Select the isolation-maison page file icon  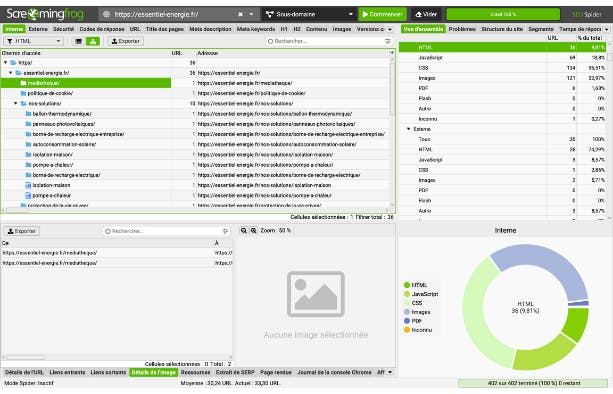click(28, 185)
